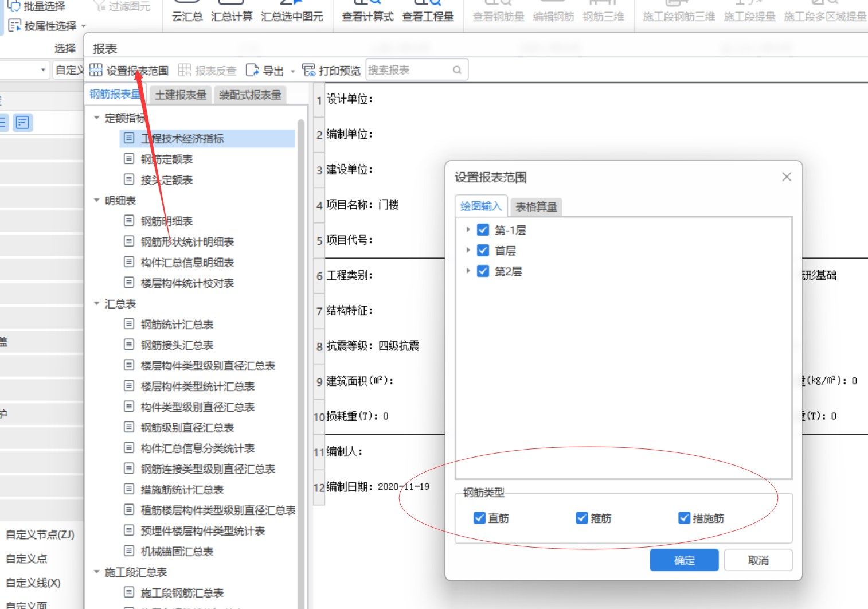Open 钢筋连接类型级别直径汇总表 report icon
868x609 pixels.
[129, 468]
